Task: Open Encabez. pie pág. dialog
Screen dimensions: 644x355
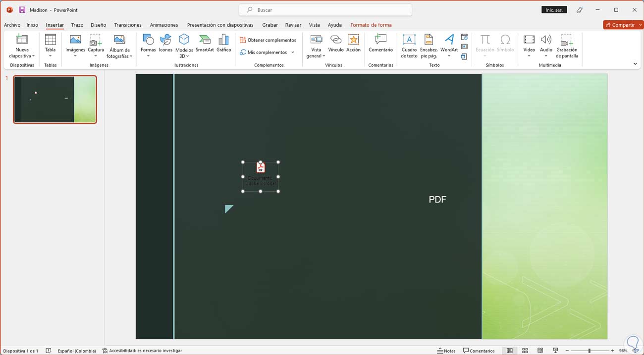Action: pos(429,46)
